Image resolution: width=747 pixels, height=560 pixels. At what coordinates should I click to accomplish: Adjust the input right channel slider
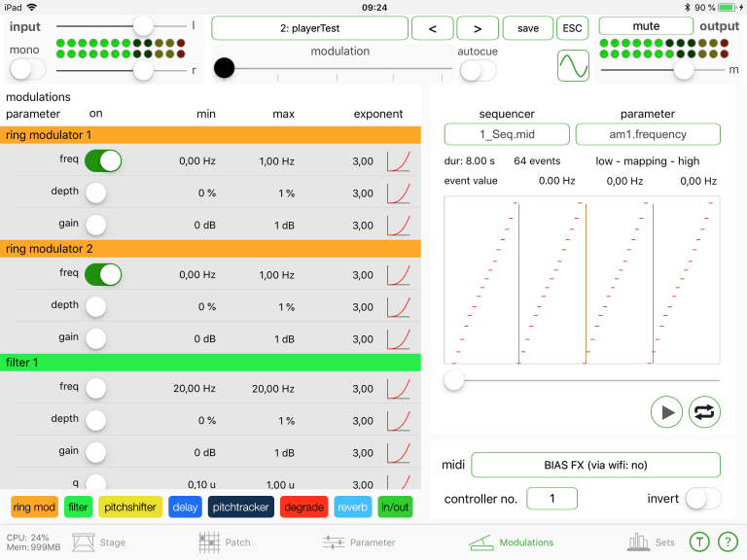tap(142, 70)
